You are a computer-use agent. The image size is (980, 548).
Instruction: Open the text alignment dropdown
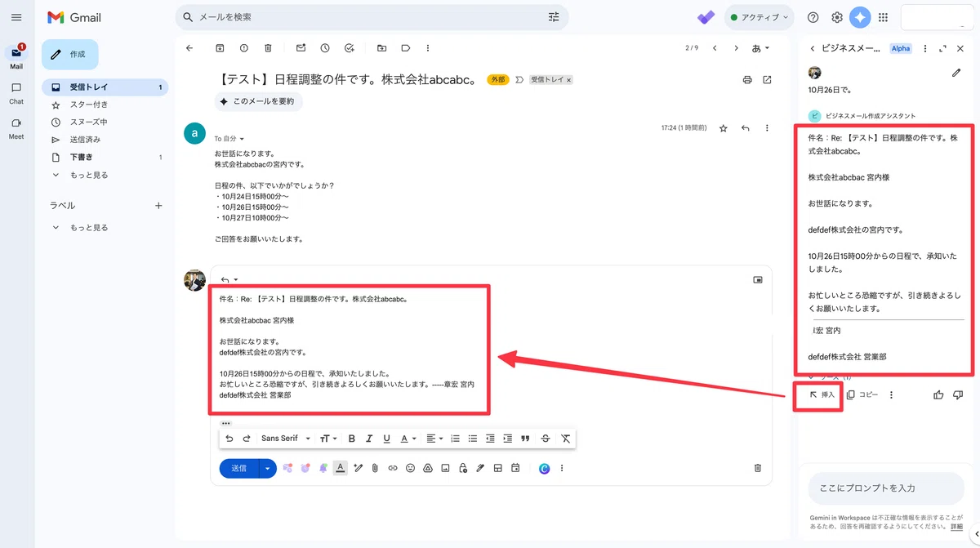[434, 439]
